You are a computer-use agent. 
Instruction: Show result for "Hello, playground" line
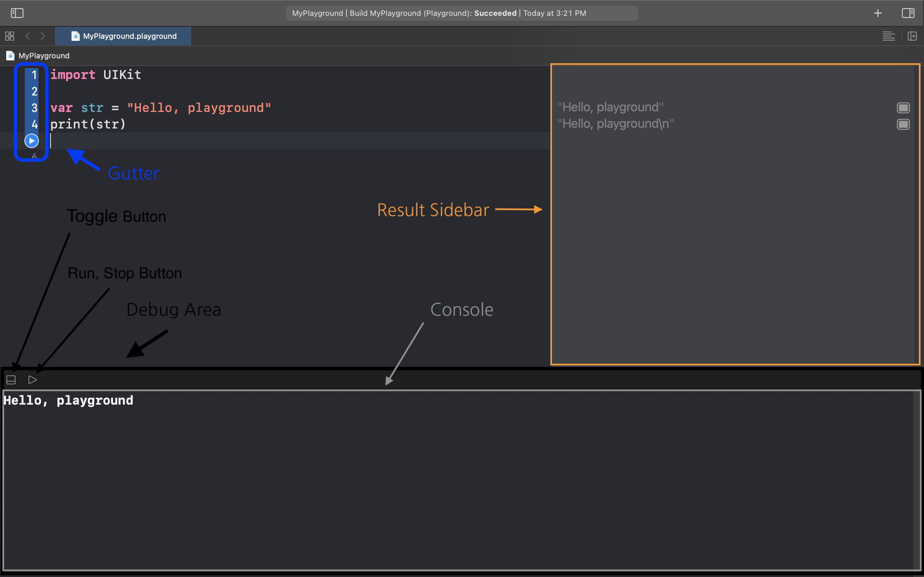coord(903,108)
